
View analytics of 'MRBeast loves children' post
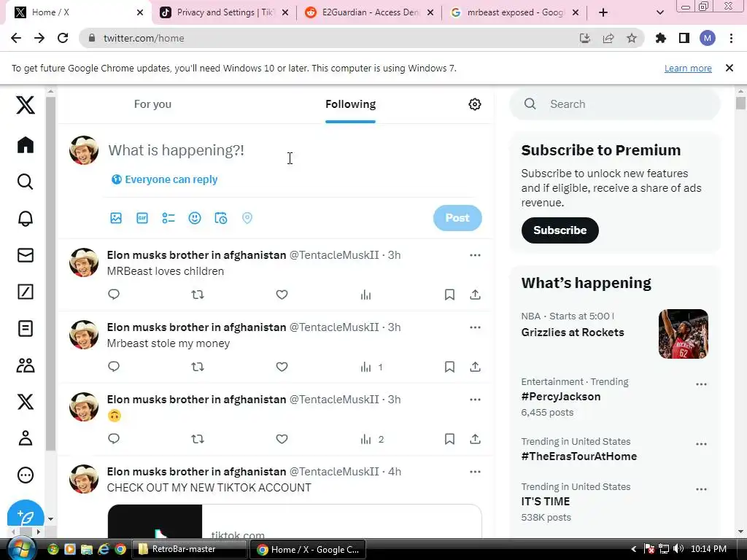365,295
